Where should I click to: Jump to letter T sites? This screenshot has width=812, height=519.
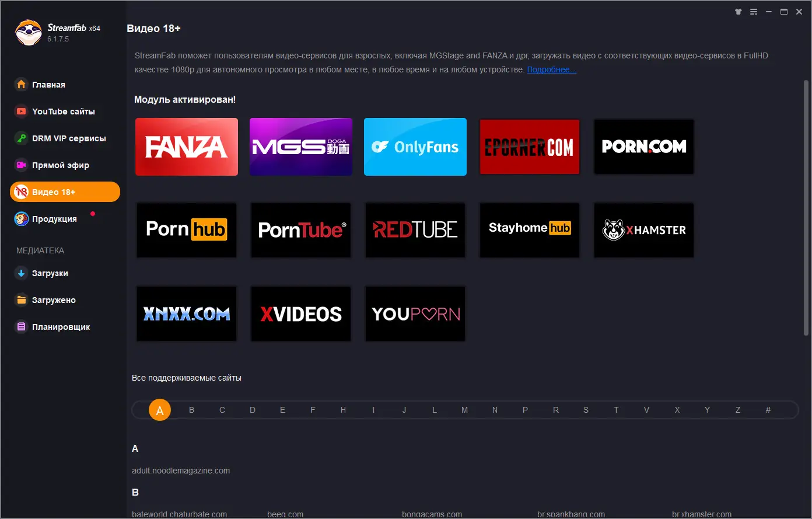(x=616, y=410)
